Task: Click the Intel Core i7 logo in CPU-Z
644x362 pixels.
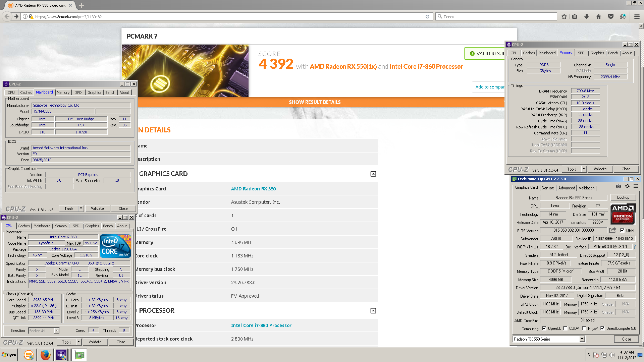Action: [115, 246]
